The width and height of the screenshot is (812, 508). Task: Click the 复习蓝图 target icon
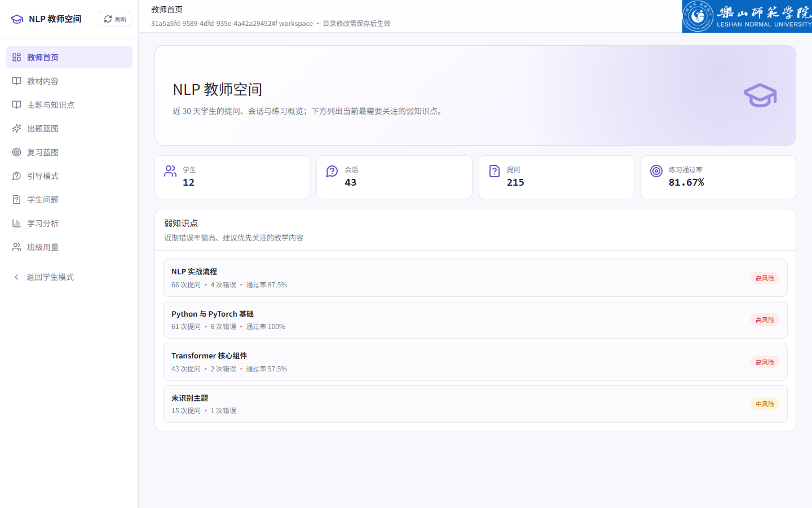click(17, 152)
